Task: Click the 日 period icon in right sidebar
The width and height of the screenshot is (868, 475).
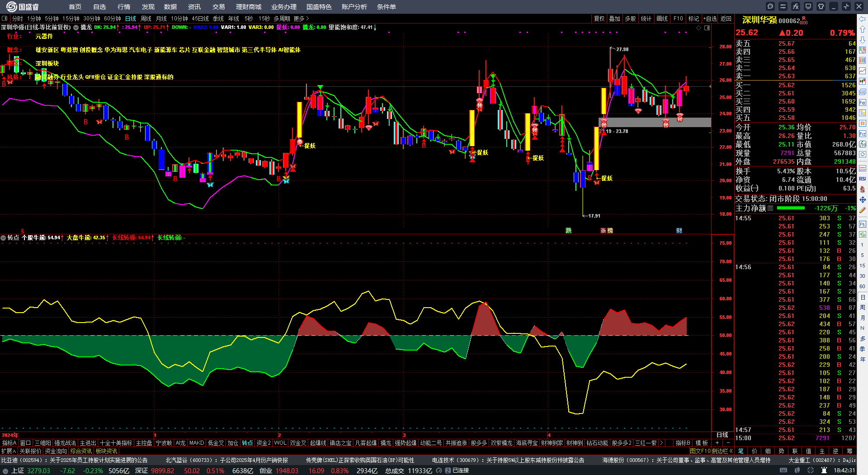Action: (863, 297)
